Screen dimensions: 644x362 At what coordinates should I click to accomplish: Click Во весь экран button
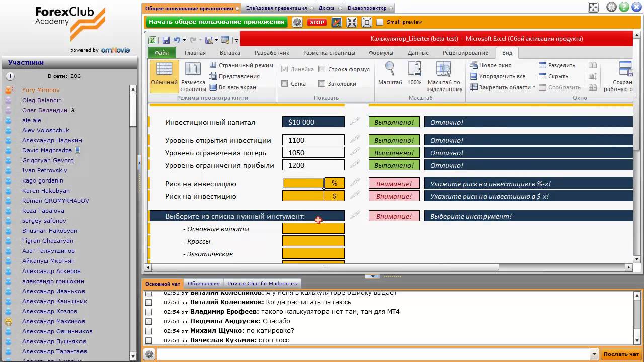click(233, 87)
